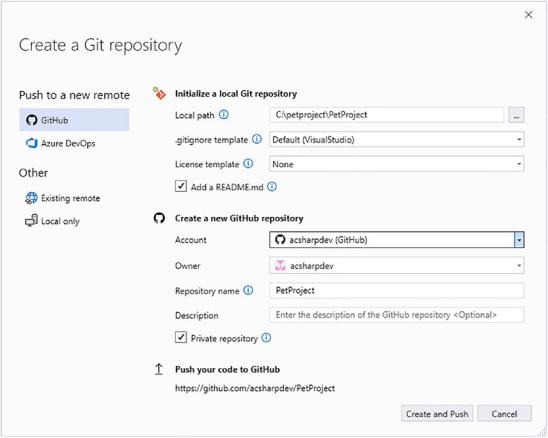The image size is (548, 438).
Task: Click the info icon next to Local path
Action: [224, 114]
